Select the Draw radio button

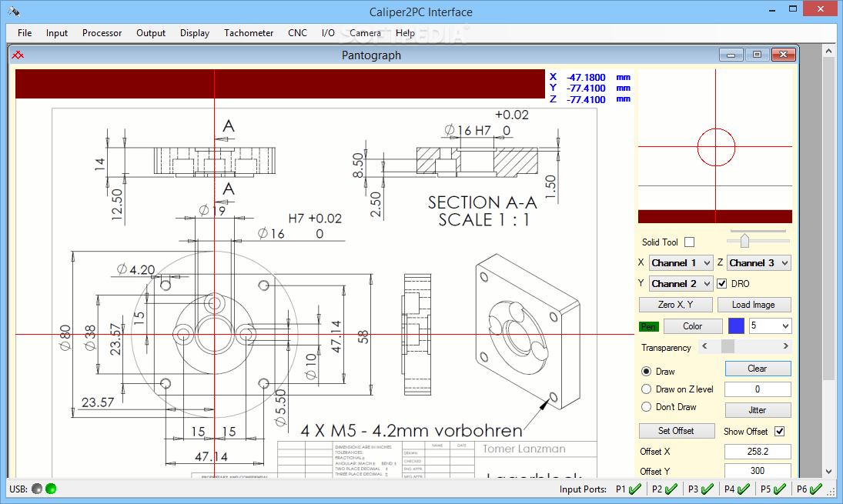click(x=646, y=372)
